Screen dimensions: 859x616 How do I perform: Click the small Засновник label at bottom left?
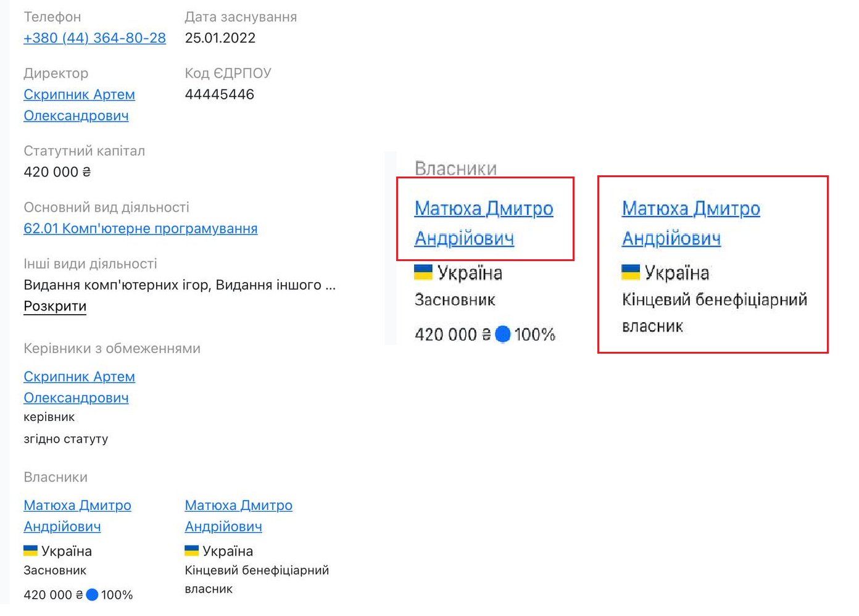[x=55, y=570]
